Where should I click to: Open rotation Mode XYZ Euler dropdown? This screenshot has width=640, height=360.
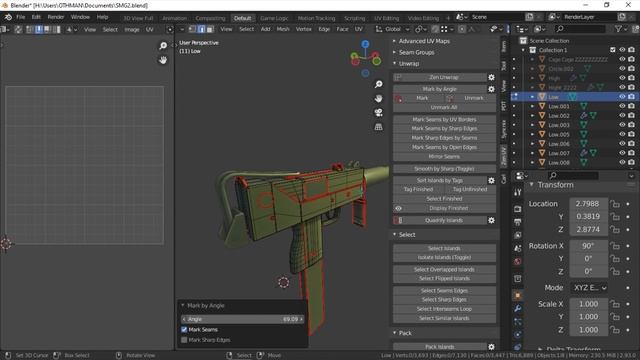coord(589,288)
